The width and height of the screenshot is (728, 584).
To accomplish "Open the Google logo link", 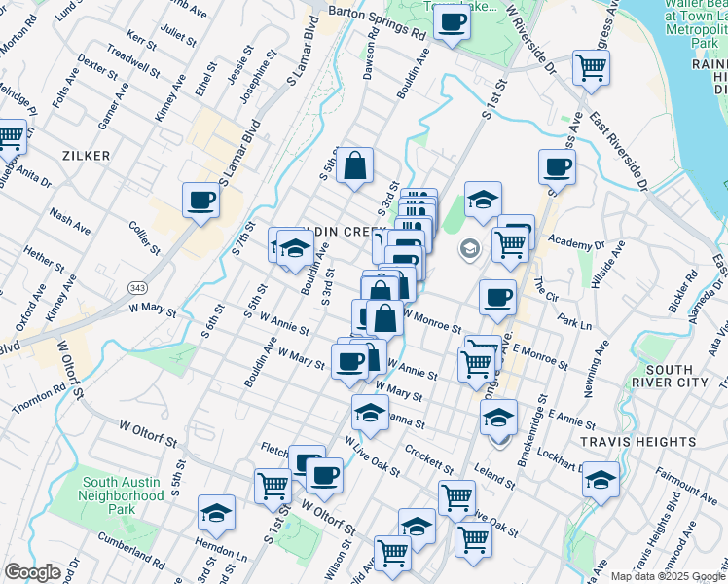I will click(x=32, y=572).
